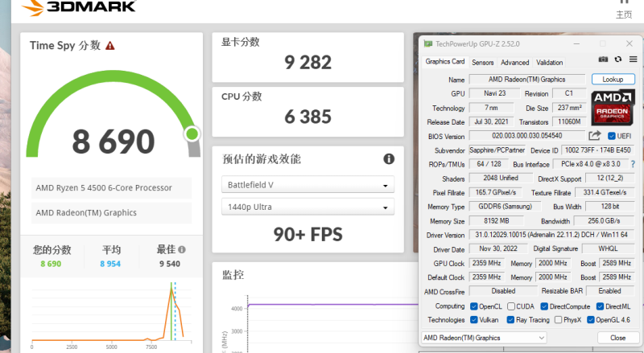Click the GPU Name field

click(527, 80)
